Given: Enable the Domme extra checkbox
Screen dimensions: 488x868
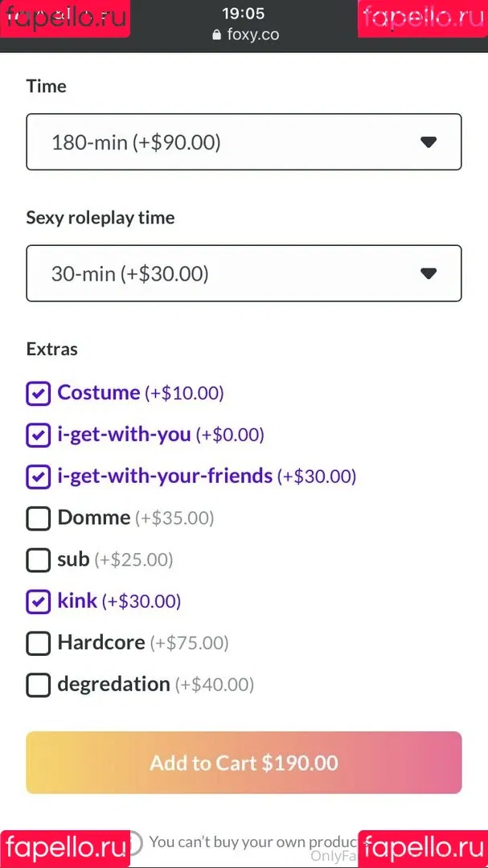Looking at the screenshot, I should [39, 518].
